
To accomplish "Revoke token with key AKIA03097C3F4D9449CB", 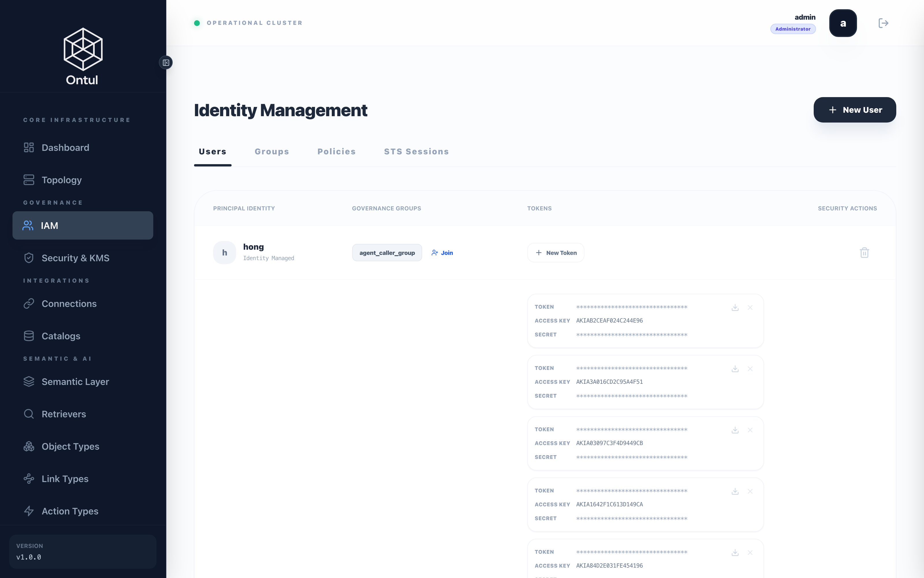I will [x=750, y=430].
